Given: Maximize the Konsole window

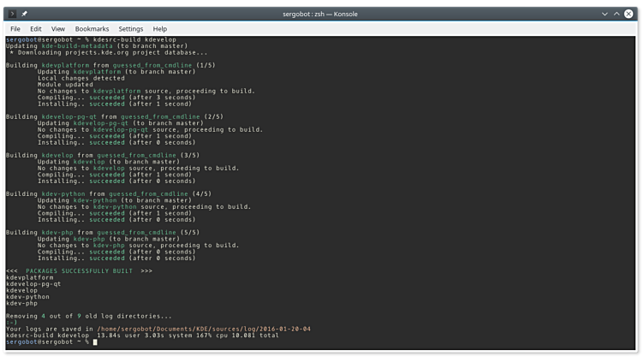Looking at the screenshot, I should 617,14.
